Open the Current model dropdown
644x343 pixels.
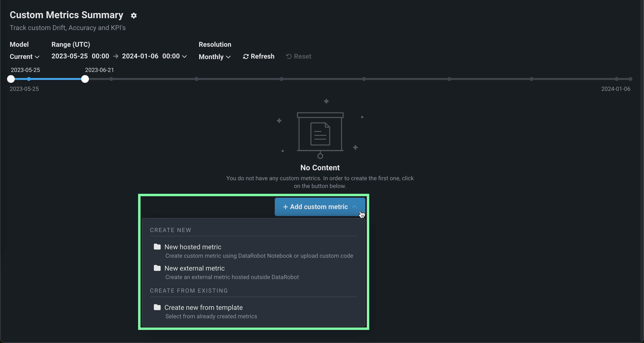[x=24, y=57]
